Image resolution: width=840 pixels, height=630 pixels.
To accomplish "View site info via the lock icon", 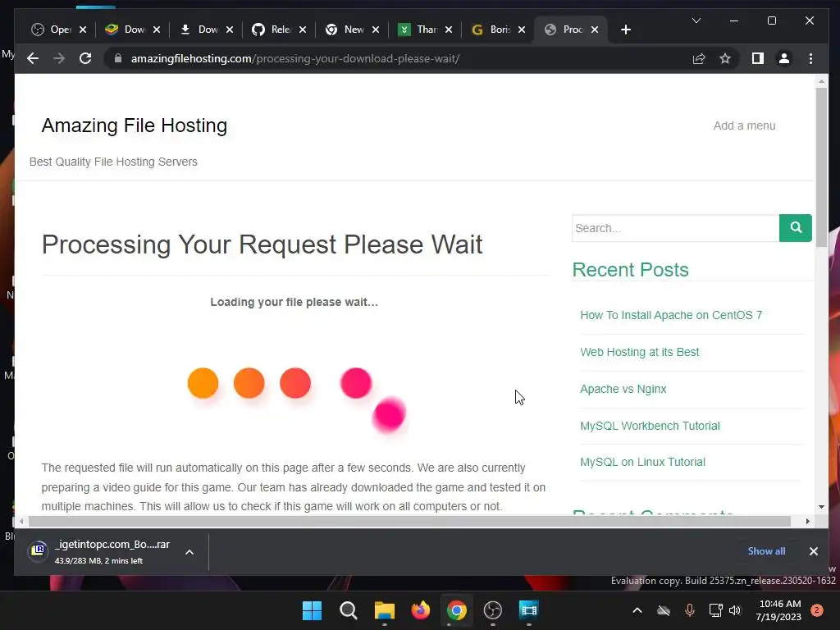I will (118, 58).
